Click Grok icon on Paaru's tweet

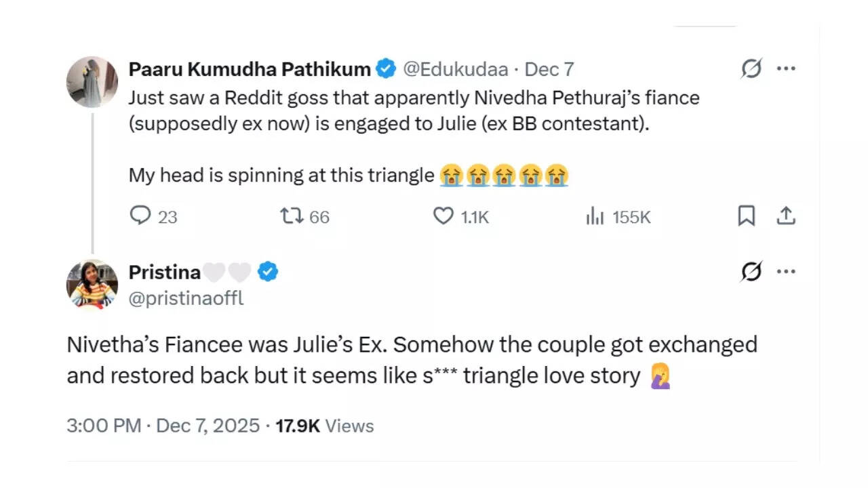(x=751, y=68)
